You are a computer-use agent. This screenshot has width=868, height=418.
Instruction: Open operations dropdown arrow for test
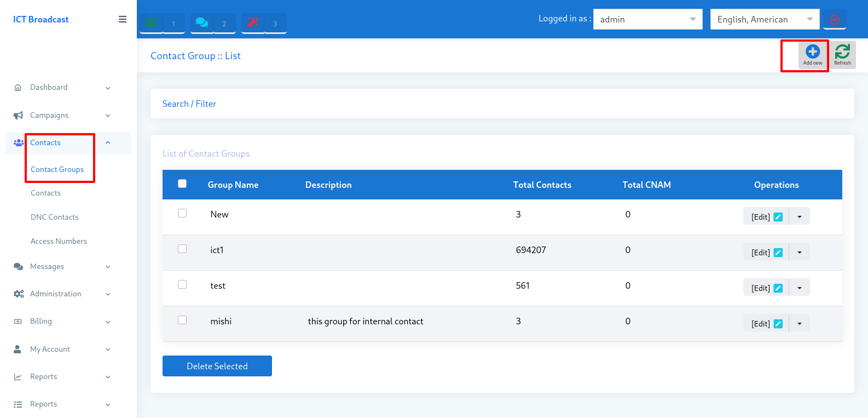coord(800,288)
